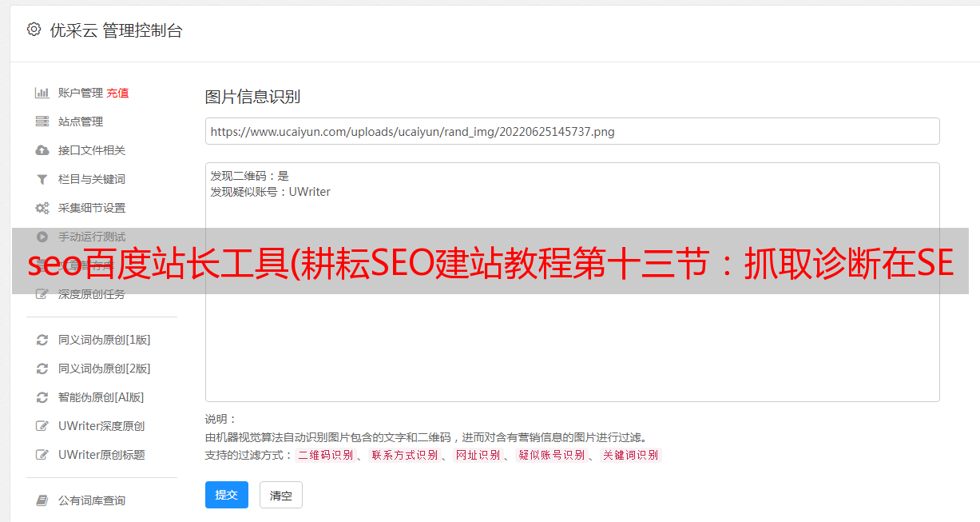The width and height of the screenshot is (980, 522).
Task: Click the 关键词识别 tag
Action: point(631,455)
